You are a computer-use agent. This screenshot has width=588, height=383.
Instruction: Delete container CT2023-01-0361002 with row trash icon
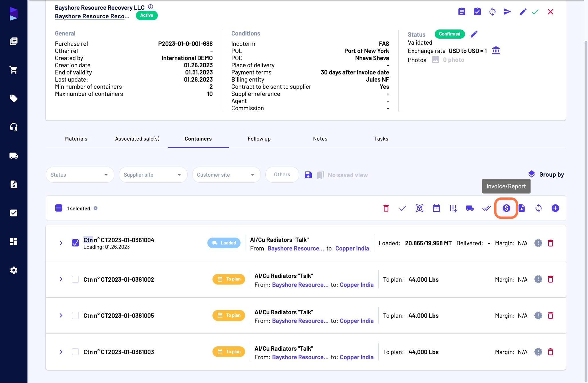550,279
